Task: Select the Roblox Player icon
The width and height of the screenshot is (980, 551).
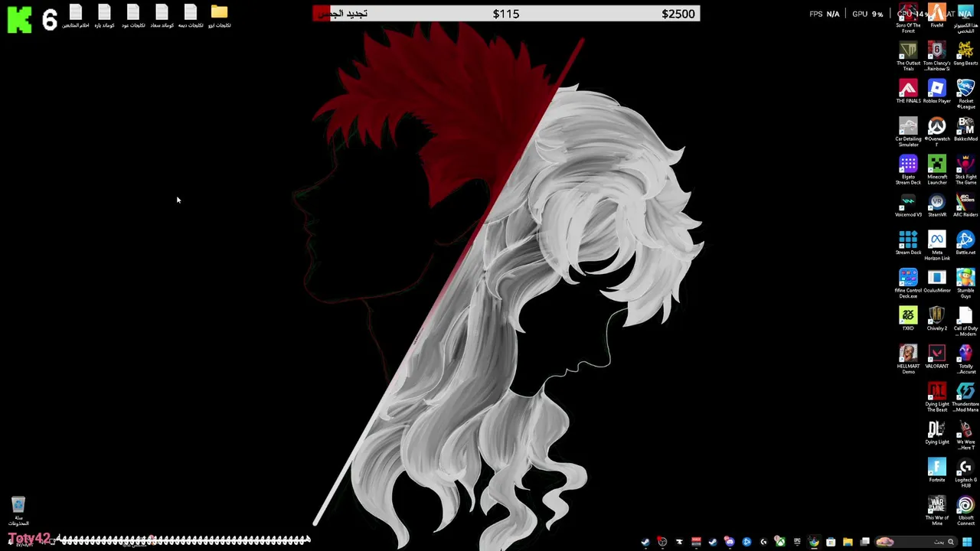Action: click(x=936, y=92)
